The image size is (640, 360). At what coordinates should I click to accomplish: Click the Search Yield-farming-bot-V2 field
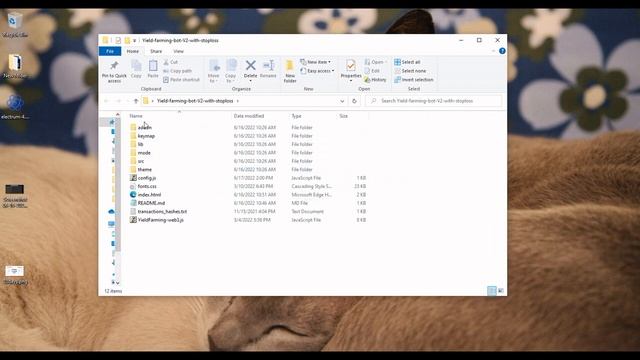433,101
